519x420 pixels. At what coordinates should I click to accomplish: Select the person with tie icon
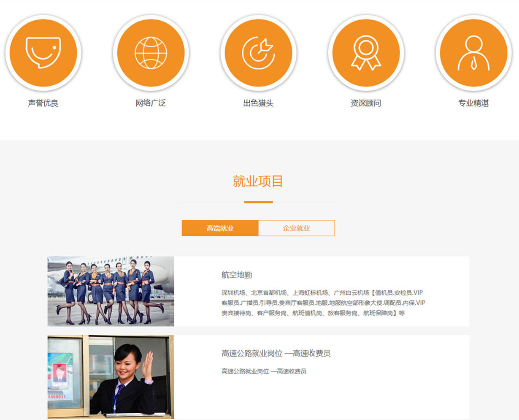[x=473, y=53]
